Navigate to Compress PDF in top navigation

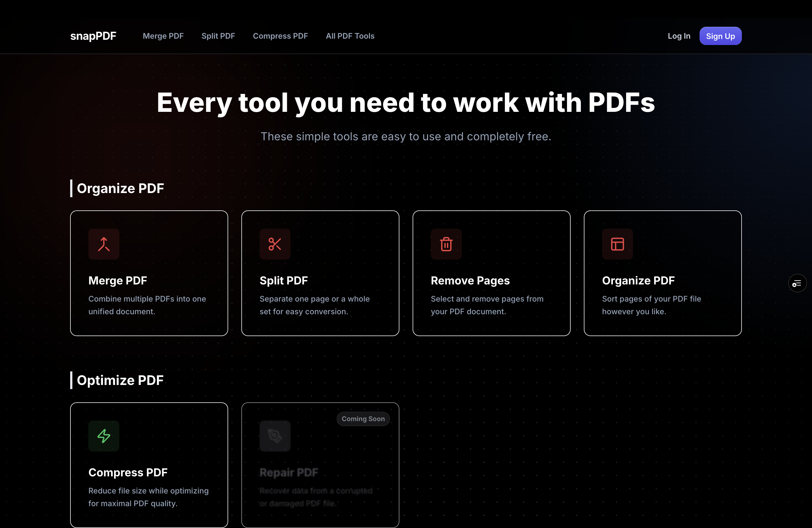280,36
